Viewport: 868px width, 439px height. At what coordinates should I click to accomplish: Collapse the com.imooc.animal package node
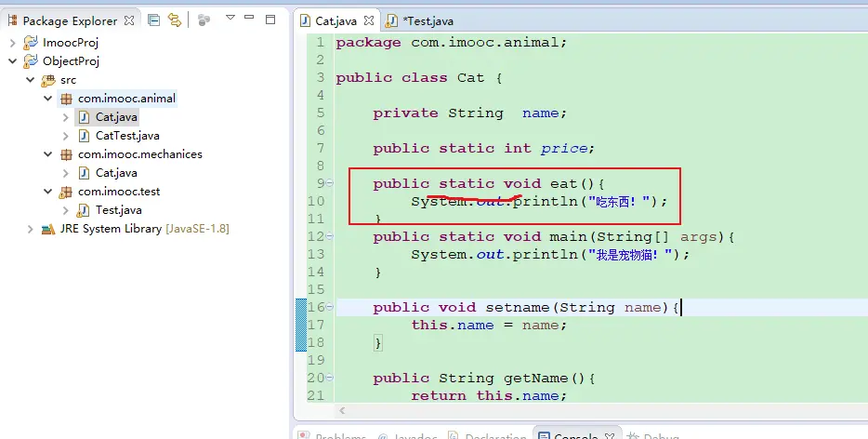(47, 99)
